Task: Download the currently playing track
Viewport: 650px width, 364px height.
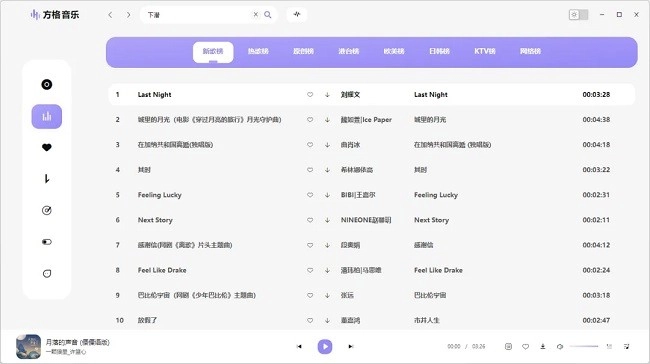Action: [543, 347]
